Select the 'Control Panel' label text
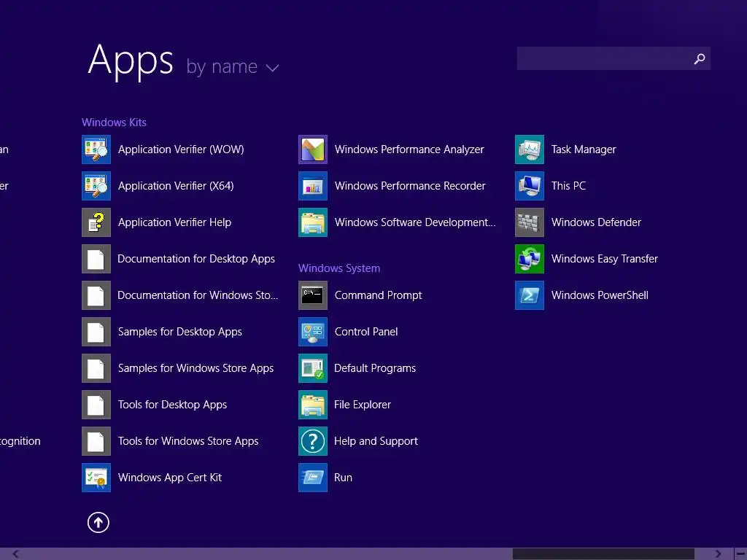Viewport: 747px width, 560px height. (x=366, y=332)
